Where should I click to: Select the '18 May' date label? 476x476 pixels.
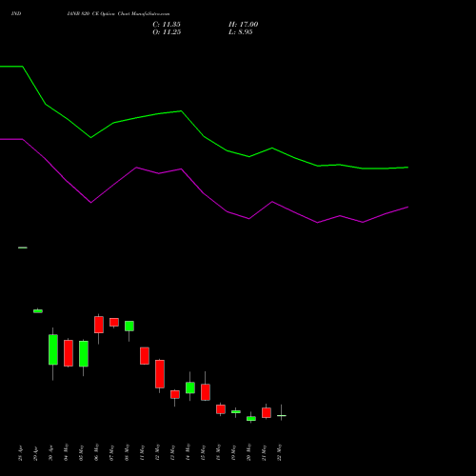pyautogui.click(x=218, y=452)
